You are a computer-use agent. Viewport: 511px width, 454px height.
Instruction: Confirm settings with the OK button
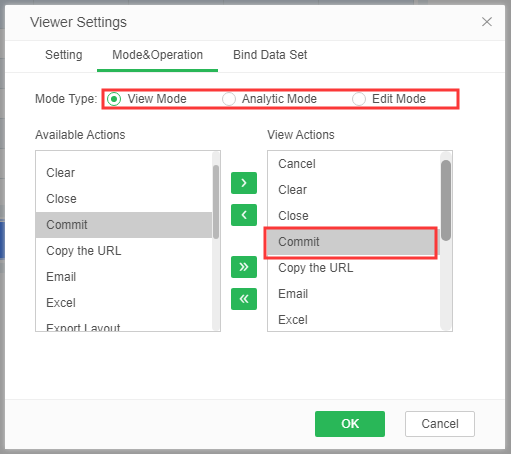(350, 424)
